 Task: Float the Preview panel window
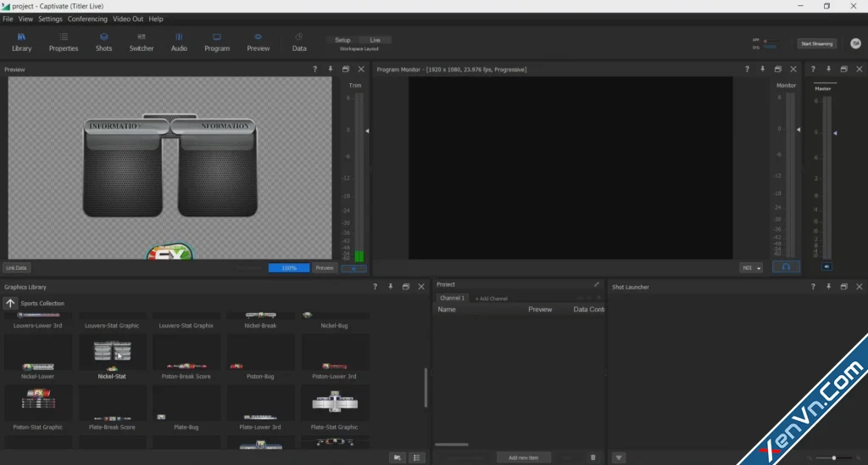click(346, 70)
